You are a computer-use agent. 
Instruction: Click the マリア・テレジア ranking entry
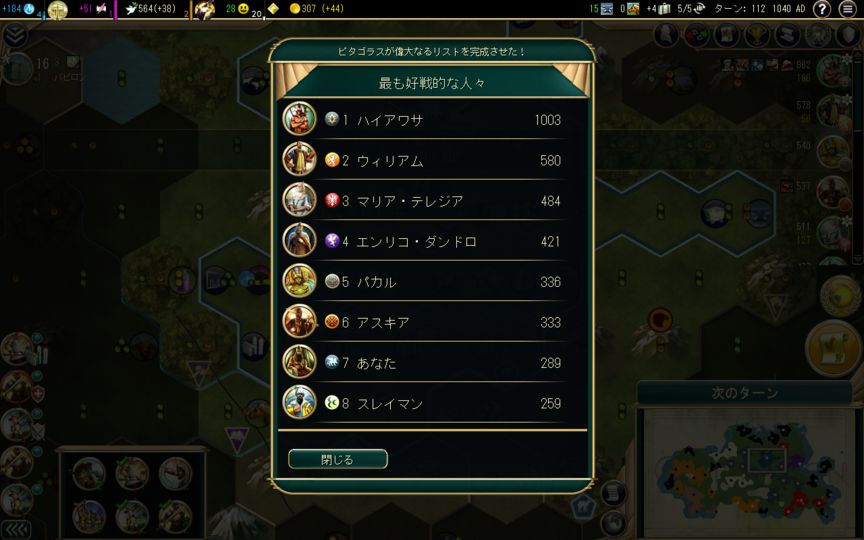coord(423,200)
